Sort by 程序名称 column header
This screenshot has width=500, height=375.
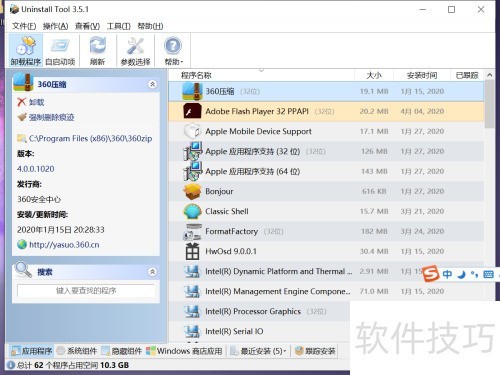(x=196, y=75)
